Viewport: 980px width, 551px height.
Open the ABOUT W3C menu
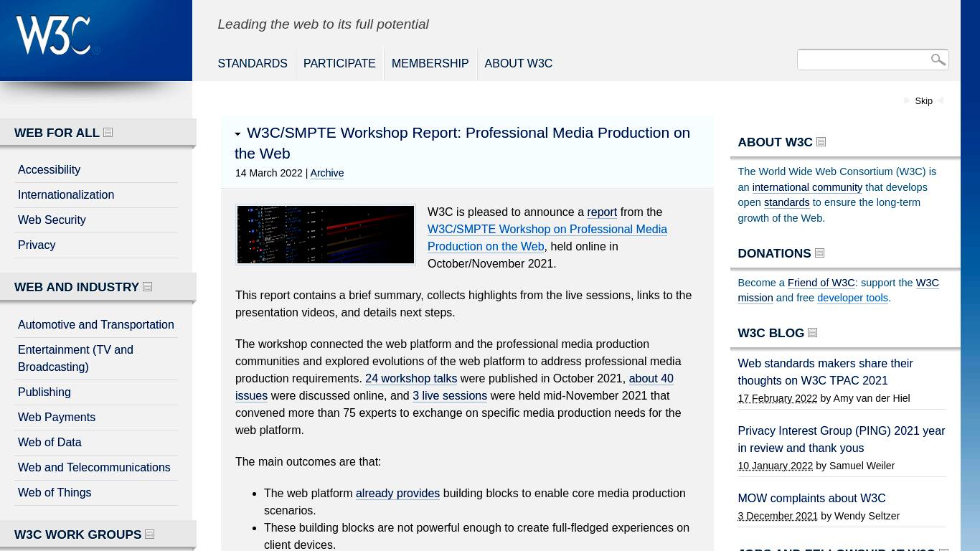(518, 63)
